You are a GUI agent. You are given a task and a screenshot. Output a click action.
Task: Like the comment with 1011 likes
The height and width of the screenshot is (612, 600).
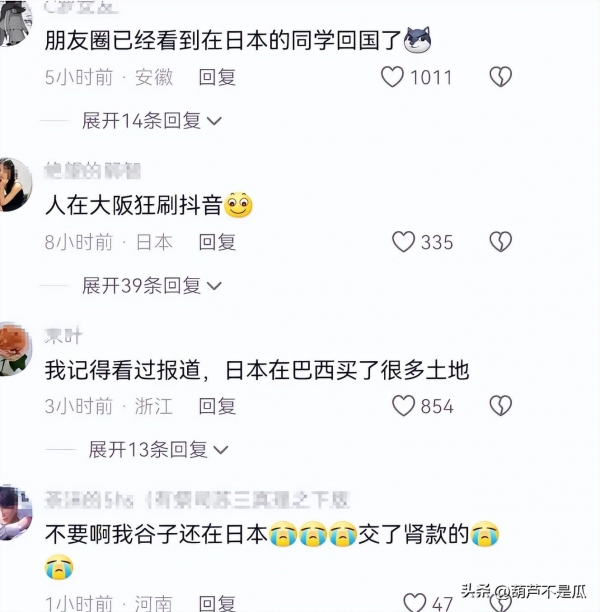point(392,76)
